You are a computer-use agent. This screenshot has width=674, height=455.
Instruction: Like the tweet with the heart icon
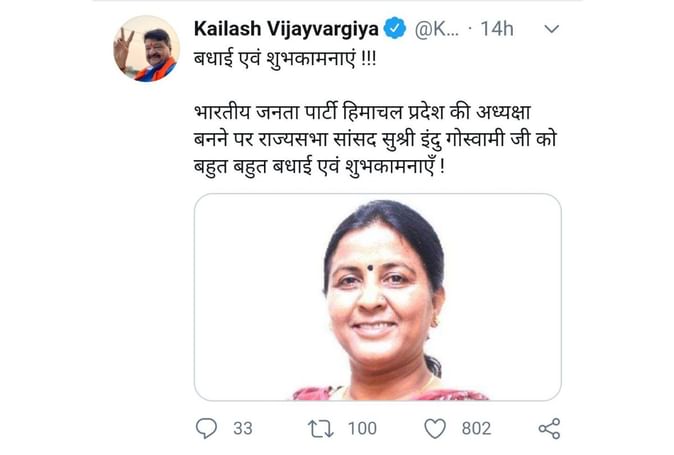[435, 428]
